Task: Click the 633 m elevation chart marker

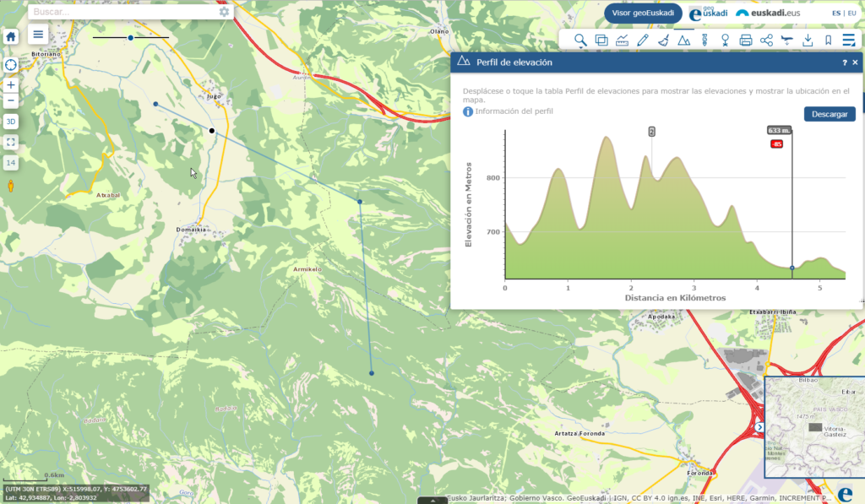Action: pyautogui.click(x=779, y=131)
